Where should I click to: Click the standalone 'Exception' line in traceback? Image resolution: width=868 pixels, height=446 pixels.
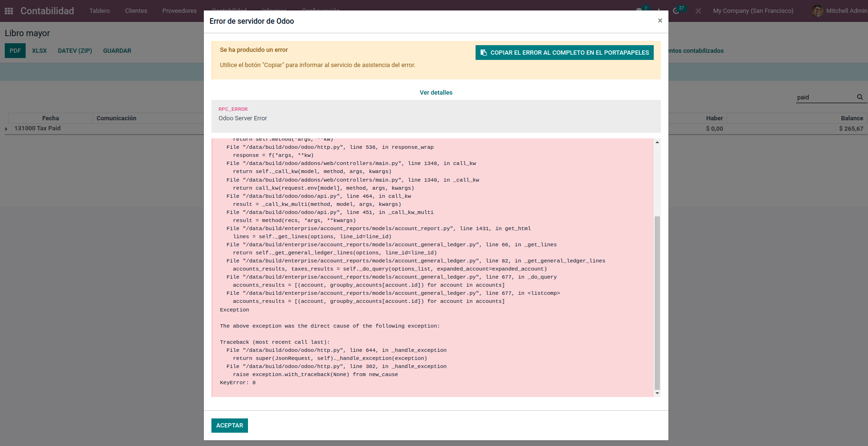pyautogui.click(x=234, y=310)
